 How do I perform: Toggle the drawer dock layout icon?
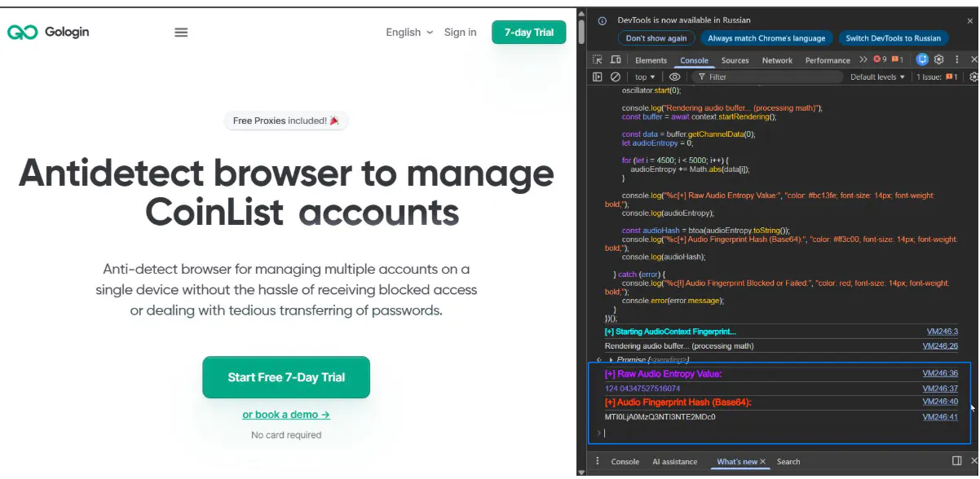(x=957, y=461)
